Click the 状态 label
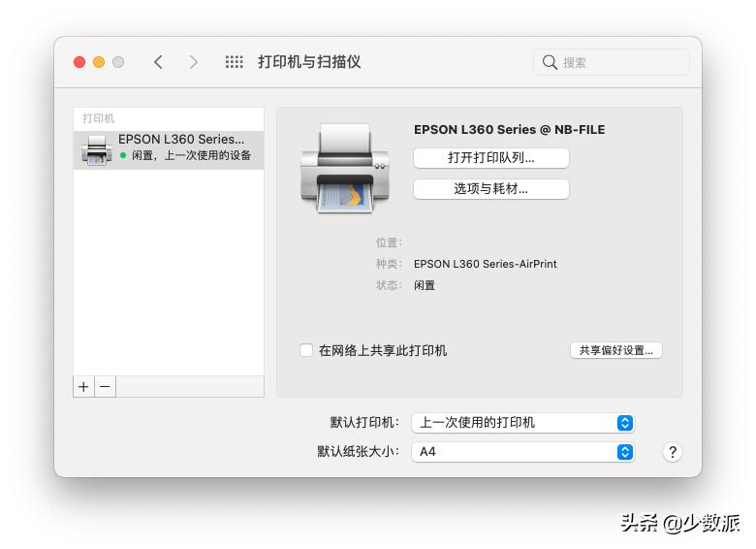Screen dimensions: 756x549 (389, 285)
